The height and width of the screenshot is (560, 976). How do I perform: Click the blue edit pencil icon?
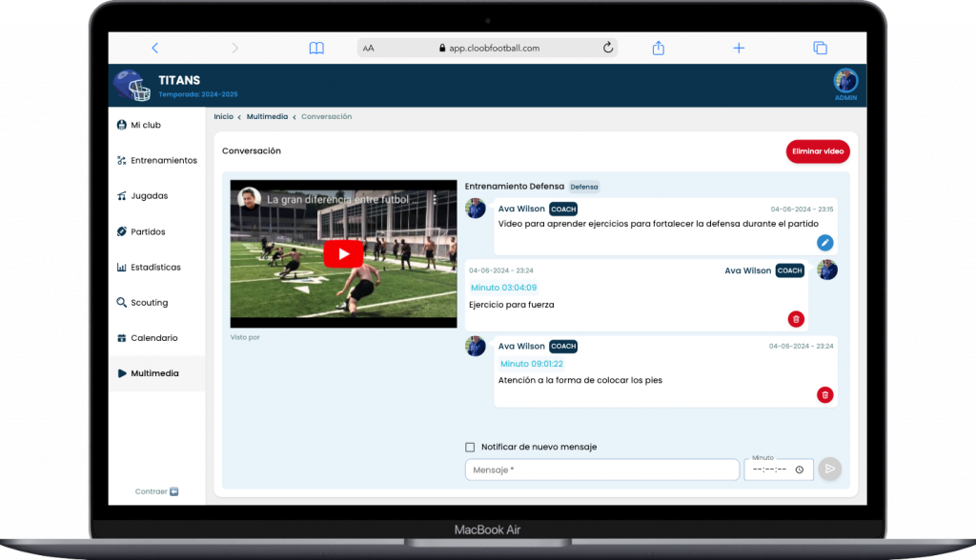click(x=824, y=243)
